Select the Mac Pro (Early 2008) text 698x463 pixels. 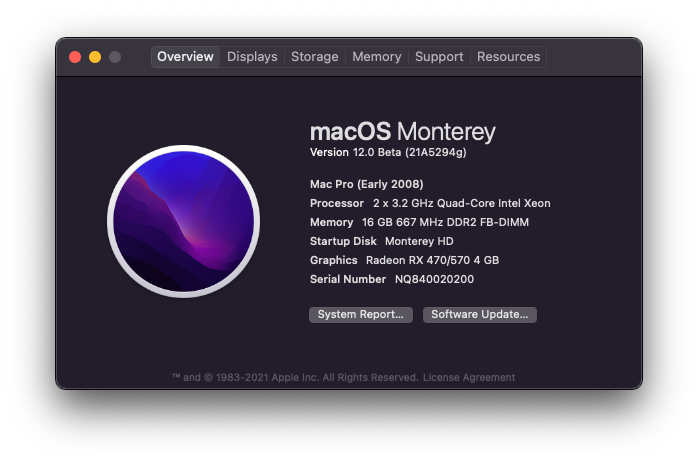pyautogui.click(x=366, y=184)
